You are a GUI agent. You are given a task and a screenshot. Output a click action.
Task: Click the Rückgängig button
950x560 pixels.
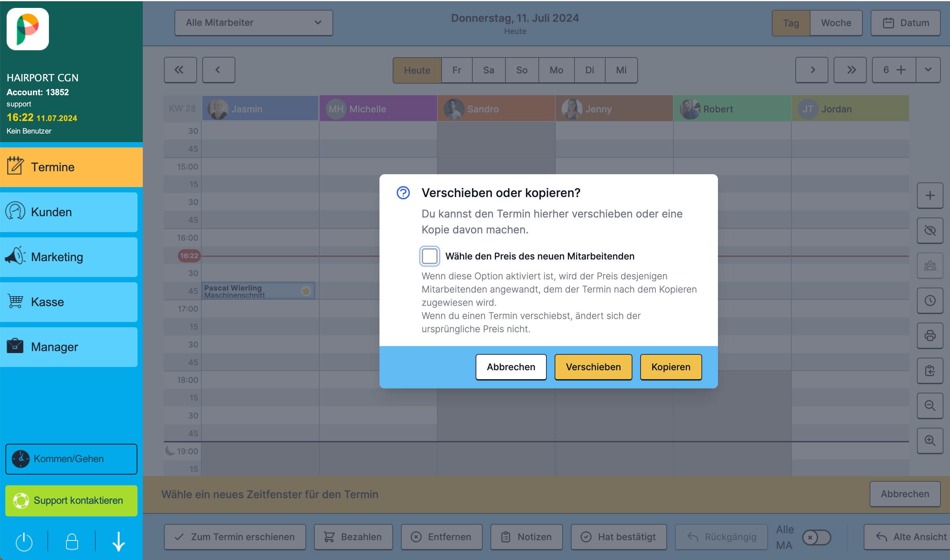721,537
